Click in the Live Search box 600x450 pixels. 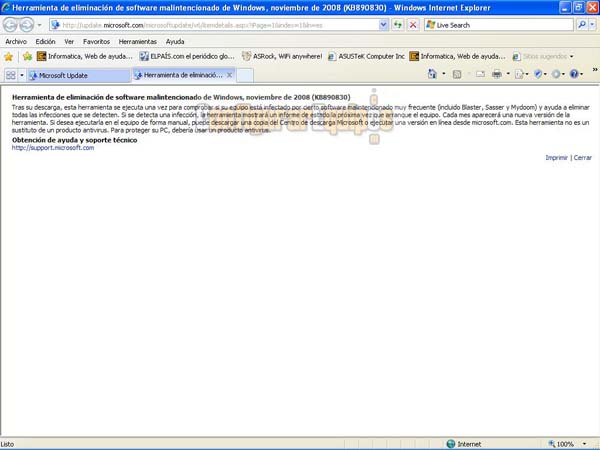pos(499,25)
